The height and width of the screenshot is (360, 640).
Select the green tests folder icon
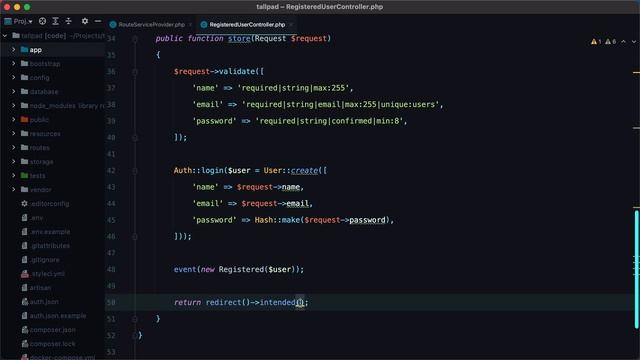(24, 175)
